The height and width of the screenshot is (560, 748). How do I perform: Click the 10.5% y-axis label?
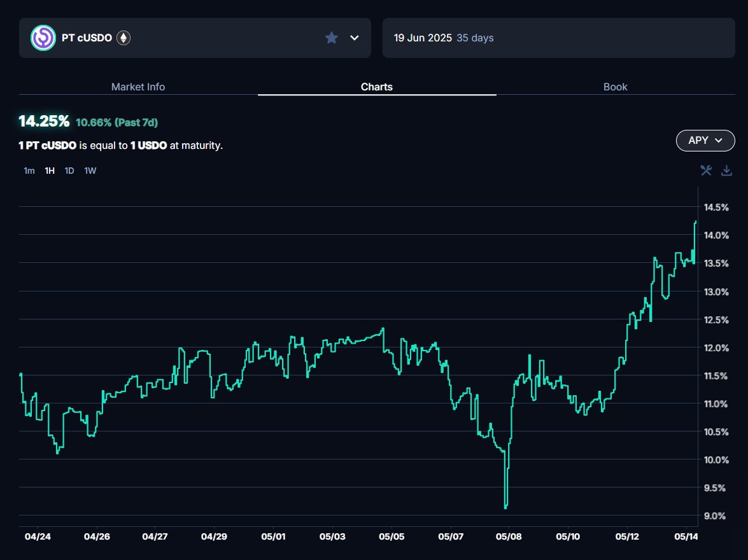coord(716,431)
